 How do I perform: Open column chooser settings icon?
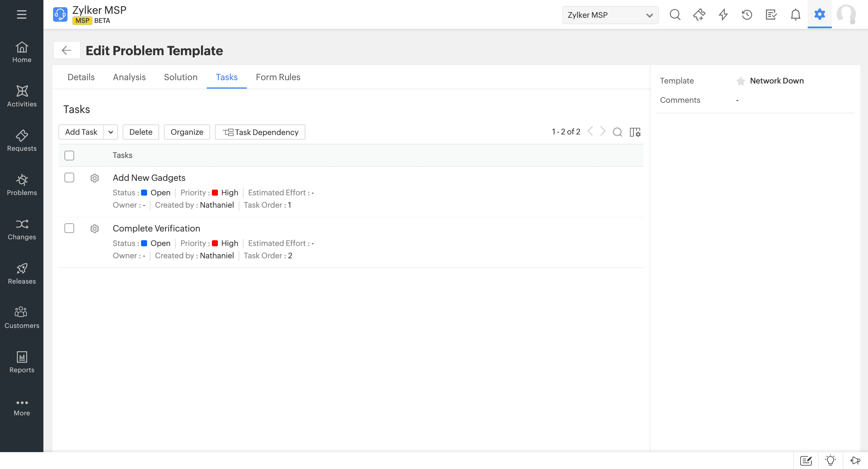click(x=635, y=132)
